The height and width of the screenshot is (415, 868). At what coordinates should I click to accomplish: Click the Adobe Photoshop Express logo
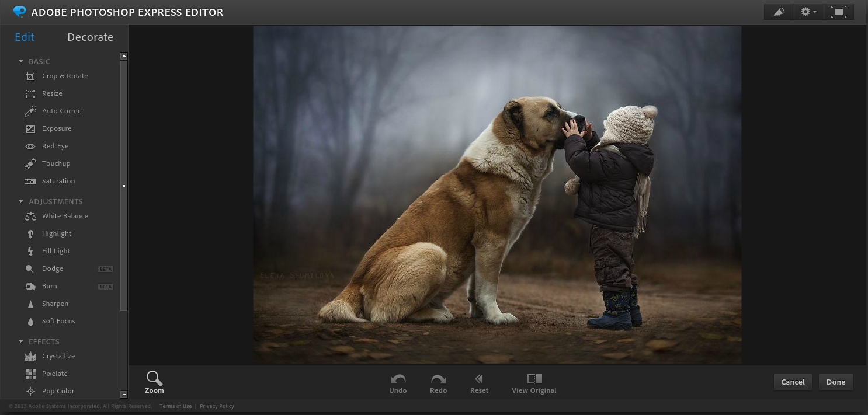tap(19, 12)
